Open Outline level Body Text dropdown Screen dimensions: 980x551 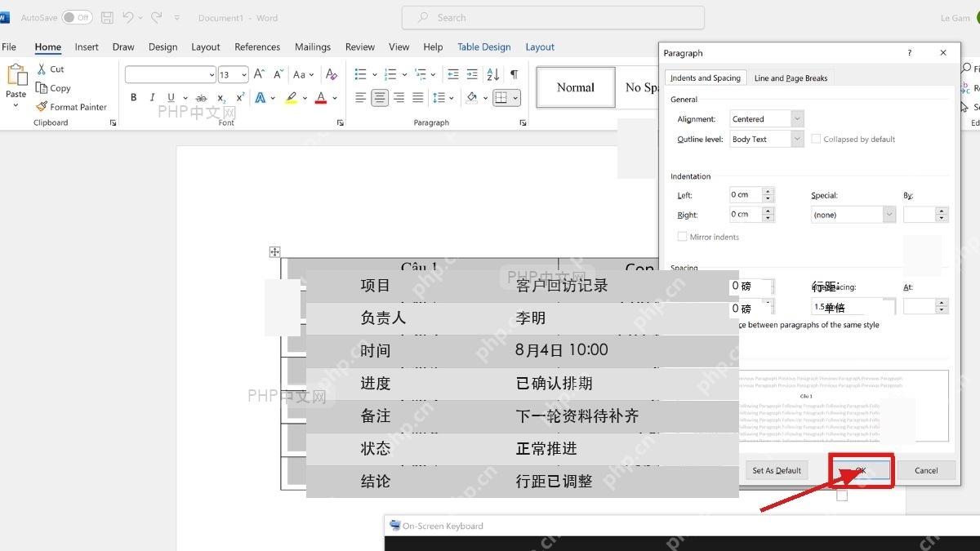tap(797, 139)
